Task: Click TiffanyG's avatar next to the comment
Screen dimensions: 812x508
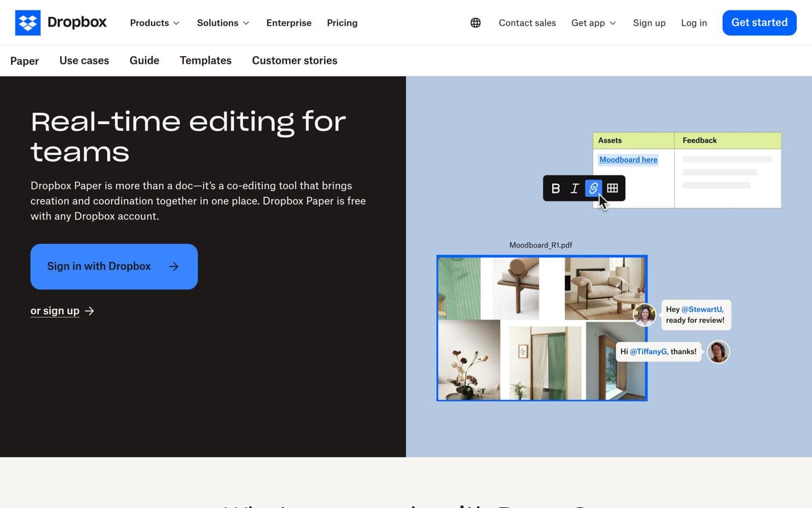Action: point(644,315)
